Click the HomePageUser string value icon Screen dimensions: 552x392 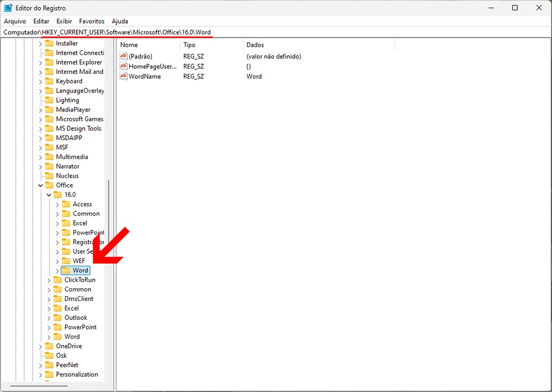(124, 66)
